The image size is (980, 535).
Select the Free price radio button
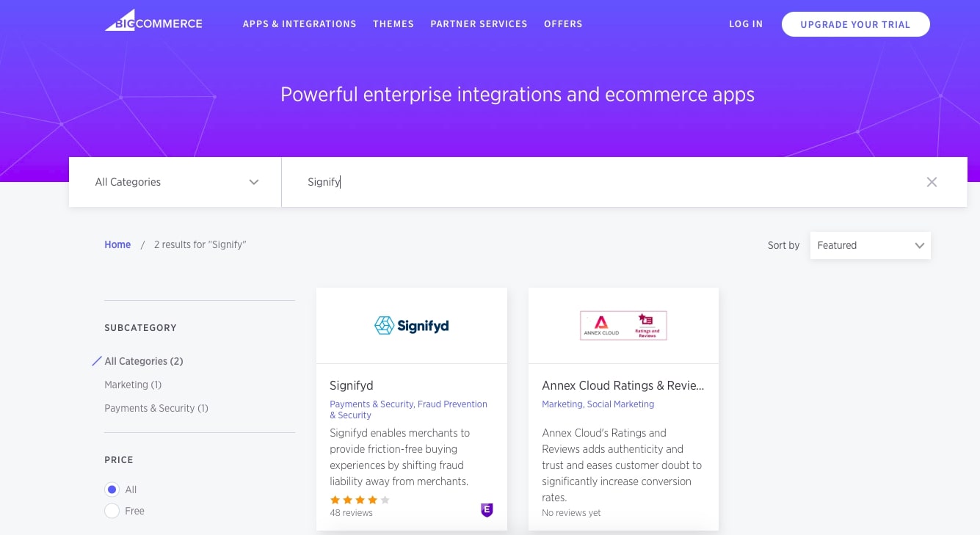click(112, 511)
